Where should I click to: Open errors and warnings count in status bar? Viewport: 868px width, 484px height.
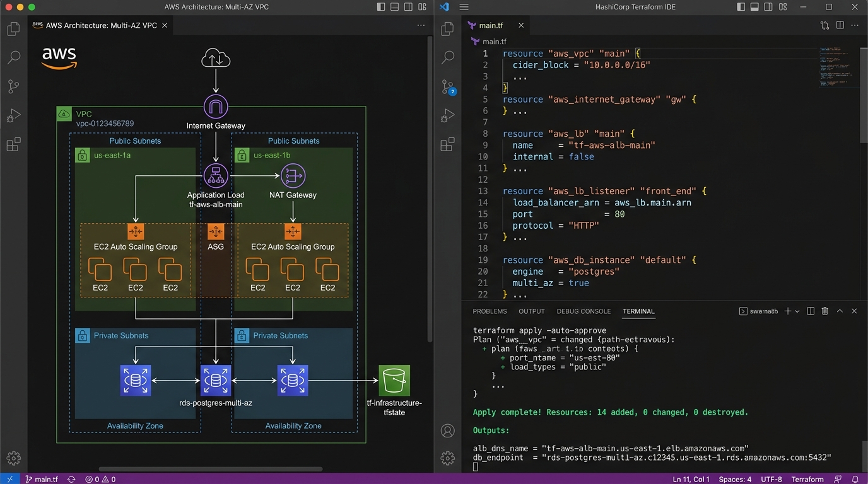click(x=100, y=479)
